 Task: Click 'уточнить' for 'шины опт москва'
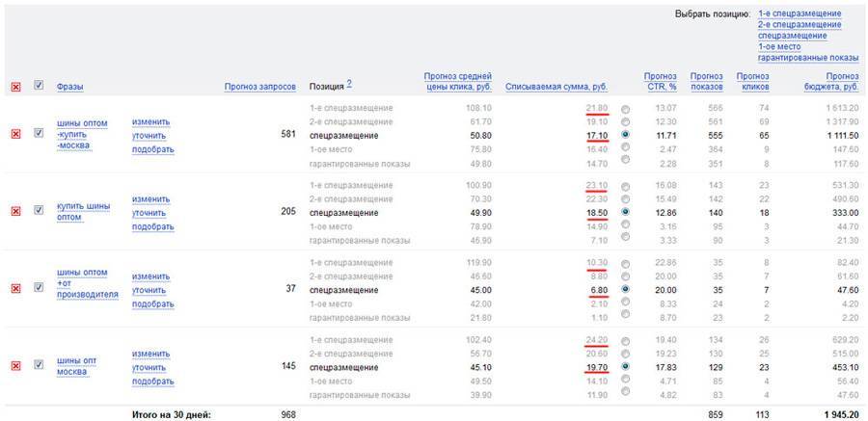pyautogui.click(x=149, y=368)
